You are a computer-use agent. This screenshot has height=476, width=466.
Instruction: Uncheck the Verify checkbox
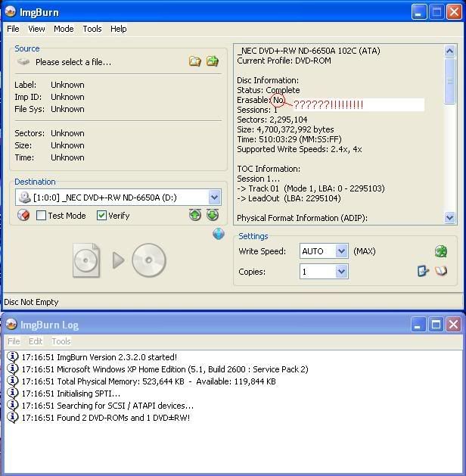pos(101,216)
